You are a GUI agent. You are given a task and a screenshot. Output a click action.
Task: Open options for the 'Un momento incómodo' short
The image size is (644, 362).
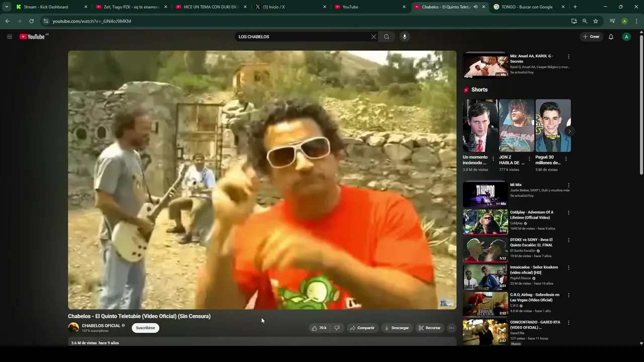click(x=493, y=159)
